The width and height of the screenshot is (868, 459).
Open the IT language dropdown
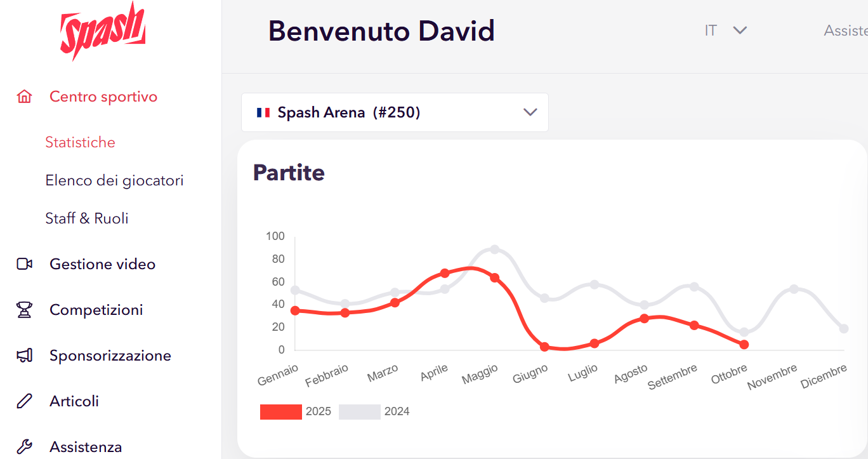point(711,30)
